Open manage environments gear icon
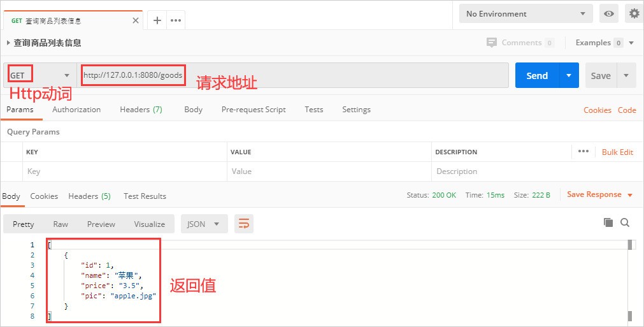The width and height of the screenshot is (644, 327). pyautogui.click(x=634, y=13)
